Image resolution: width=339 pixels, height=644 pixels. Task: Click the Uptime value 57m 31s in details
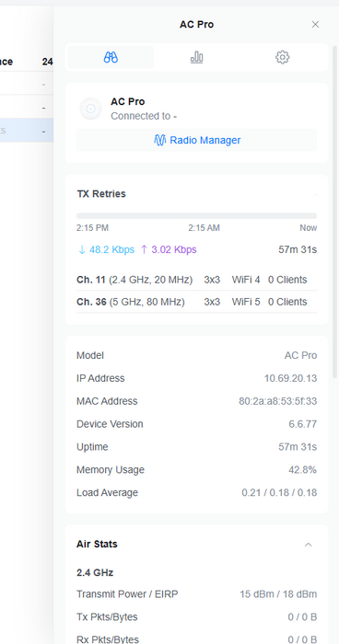(x=298, y=447)
